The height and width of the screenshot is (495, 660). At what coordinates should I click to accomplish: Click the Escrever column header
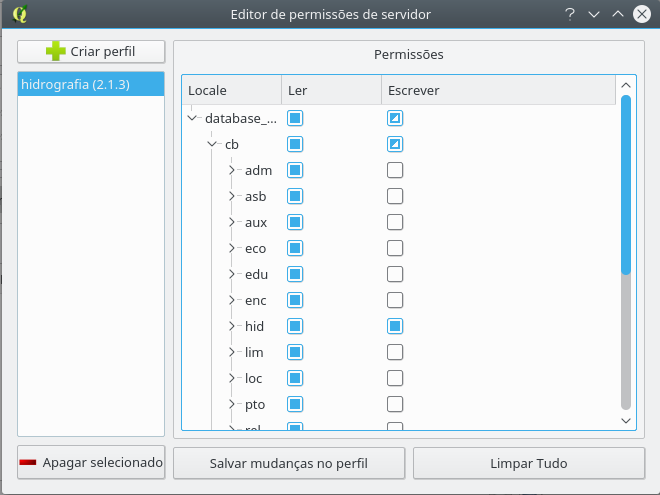(x=498, y=90)
